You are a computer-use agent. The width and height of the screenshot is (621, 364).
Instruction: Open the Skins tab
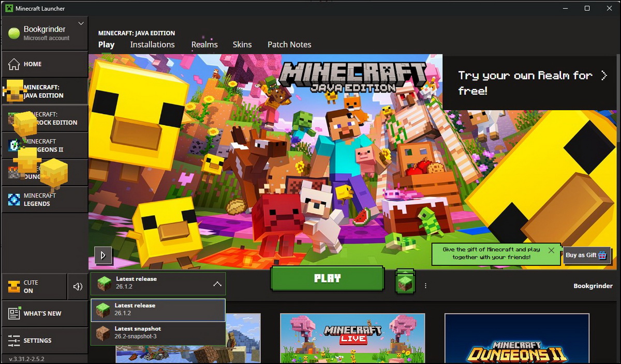coord(242,44)
